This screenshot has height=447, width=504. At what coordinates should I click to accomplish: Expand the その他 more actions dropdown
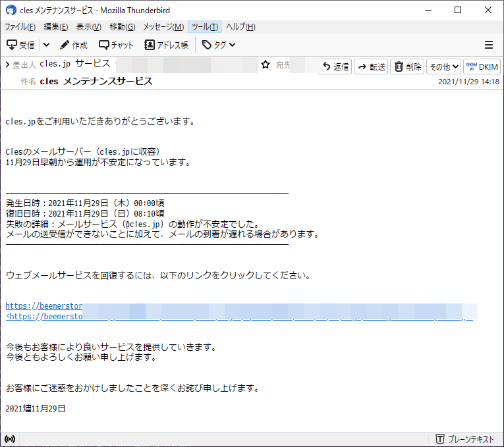pos(443,66)
